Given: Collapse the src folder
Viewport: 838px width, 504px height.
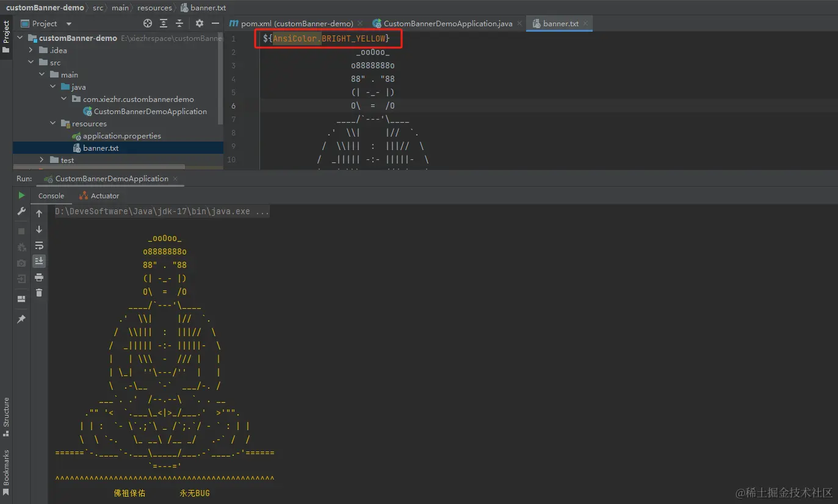Looking at the screenshot, I should 31,62.
